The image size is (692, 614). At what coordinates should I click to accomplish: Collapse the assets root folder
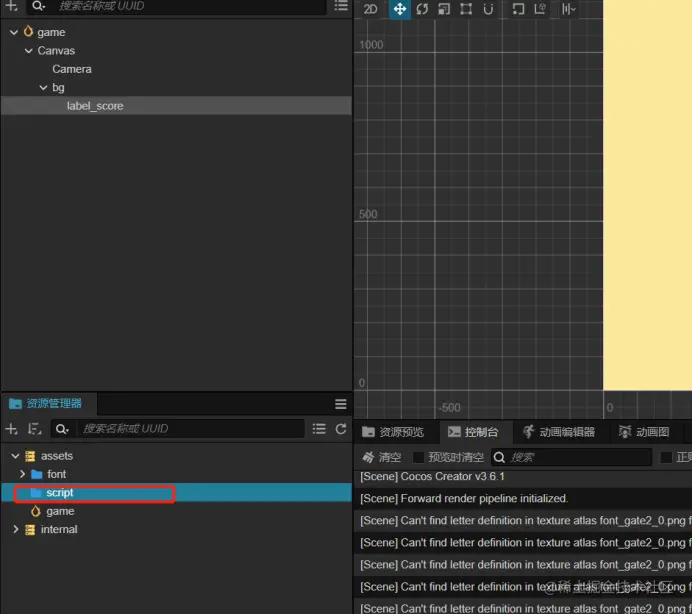click(x=15, y=456)
